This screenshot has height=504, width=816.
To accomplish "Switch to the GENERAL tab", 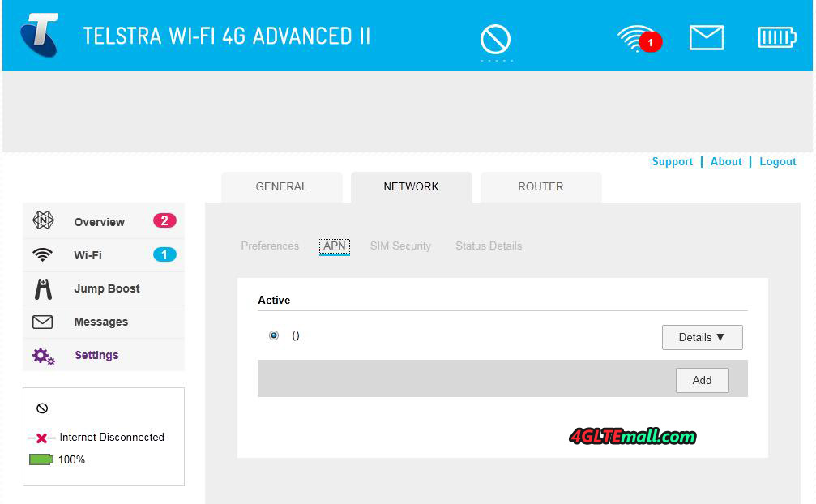I will pos(281,186).
